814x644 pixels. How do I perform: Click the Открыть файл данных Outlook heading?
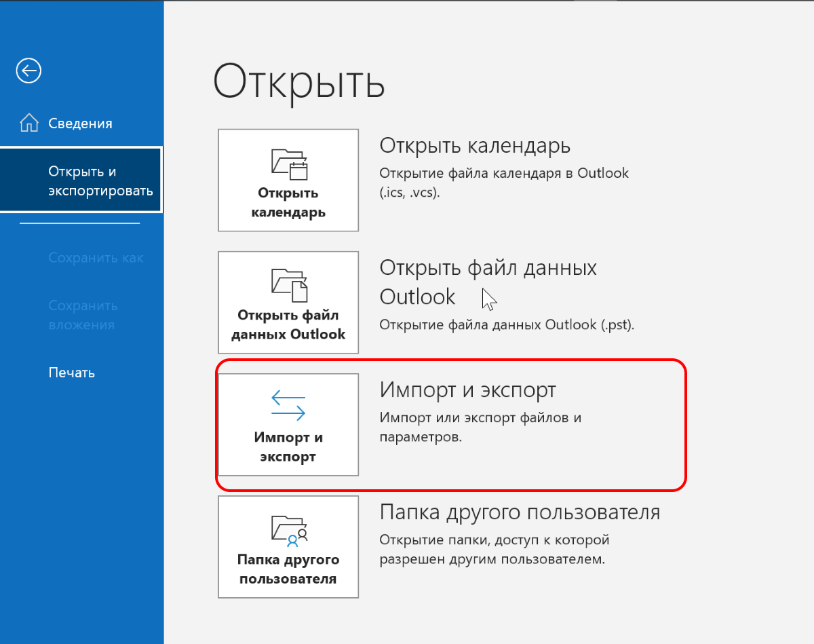[488, 282]
